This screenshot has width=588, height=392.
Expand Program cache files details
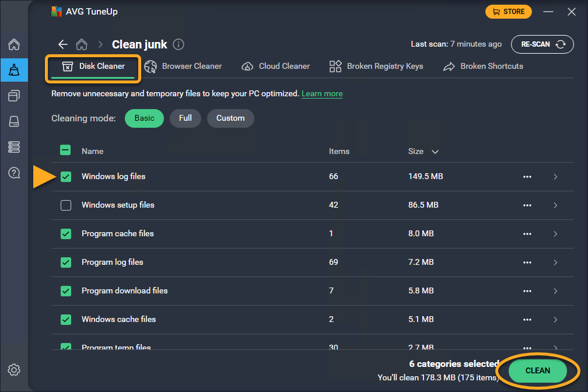(555, 234)
